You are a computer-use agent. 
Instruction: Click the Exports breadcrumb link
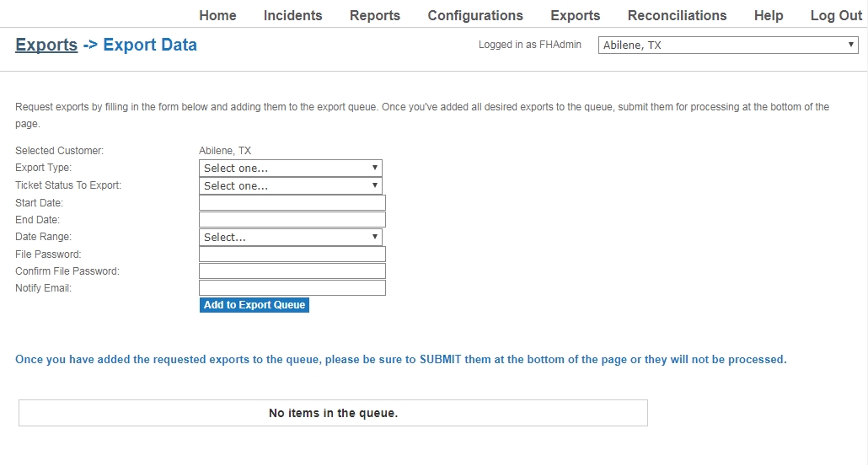46,45
